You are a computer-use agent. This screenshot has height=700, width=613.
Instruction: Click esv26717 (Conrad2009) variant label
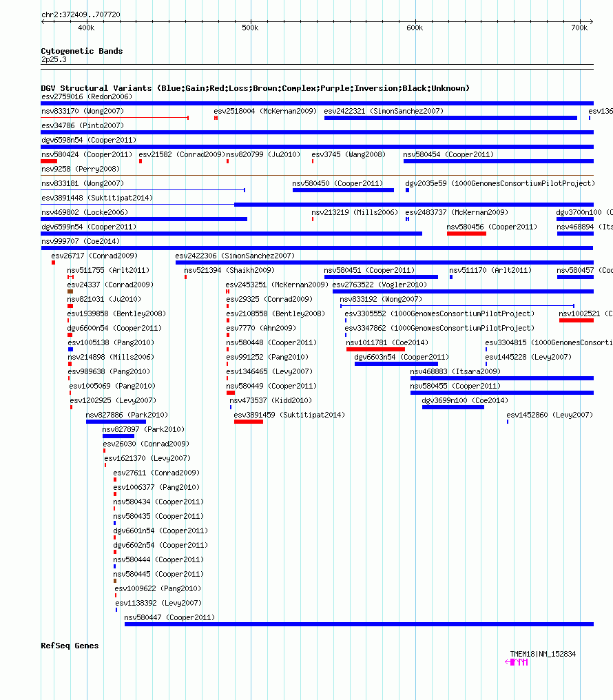(94, 256)
